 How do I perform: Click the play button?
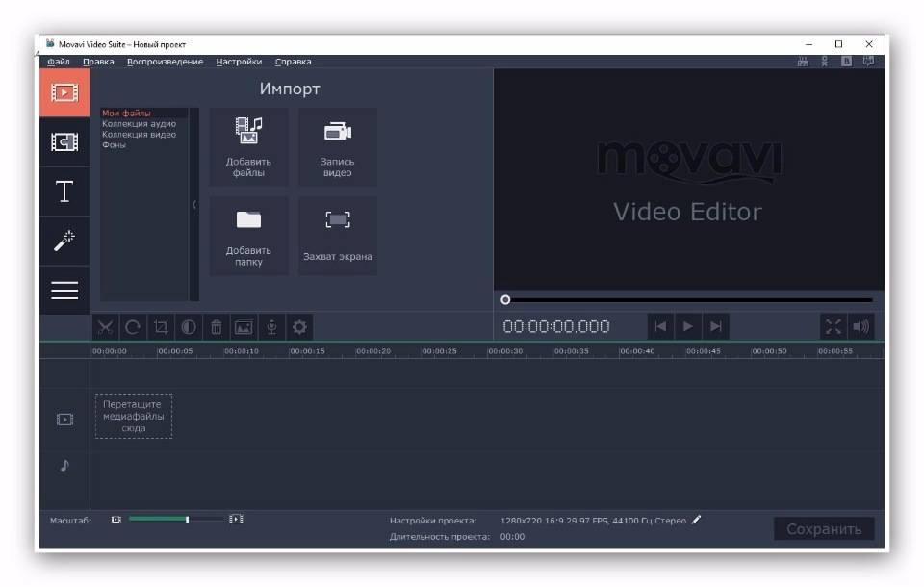(687, 326)
